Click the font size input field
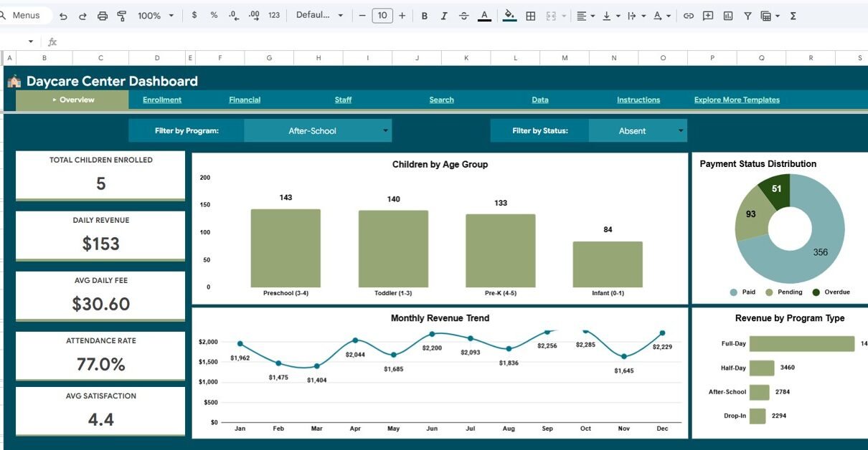This screenshot has width=868, height=450. [382, 16]
